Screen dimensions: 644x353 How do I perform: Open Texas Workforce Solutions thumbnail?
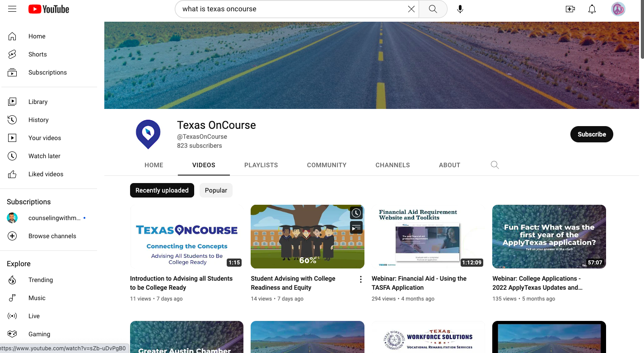pyautogui.click(x=428, y=337)
